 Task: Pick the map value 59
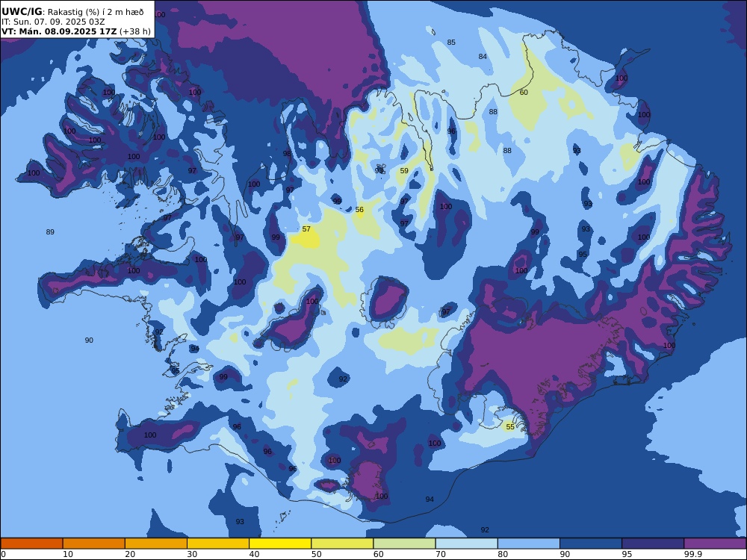point(404,170)
